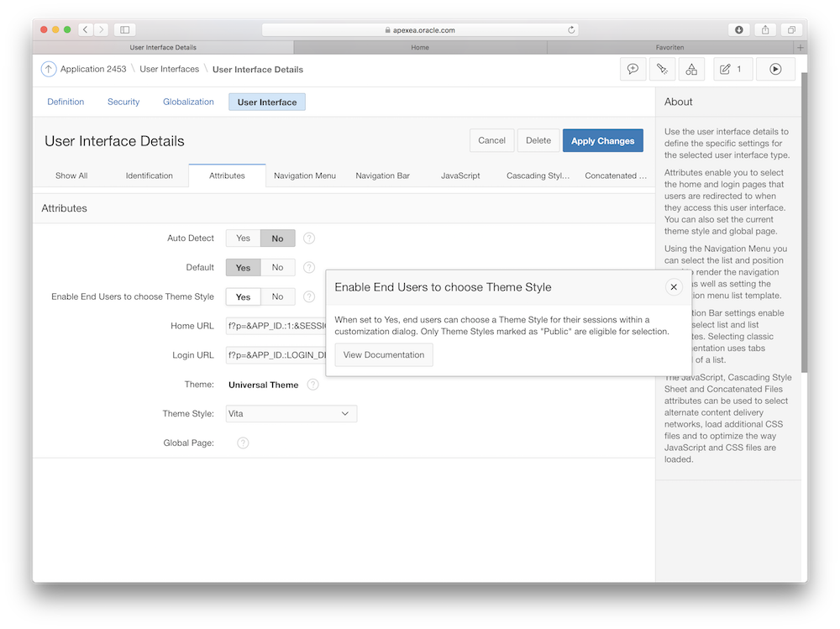Close the Theme Style help popup
The width and height of the screenshot is (840, 629).
[x=674, y=286]
